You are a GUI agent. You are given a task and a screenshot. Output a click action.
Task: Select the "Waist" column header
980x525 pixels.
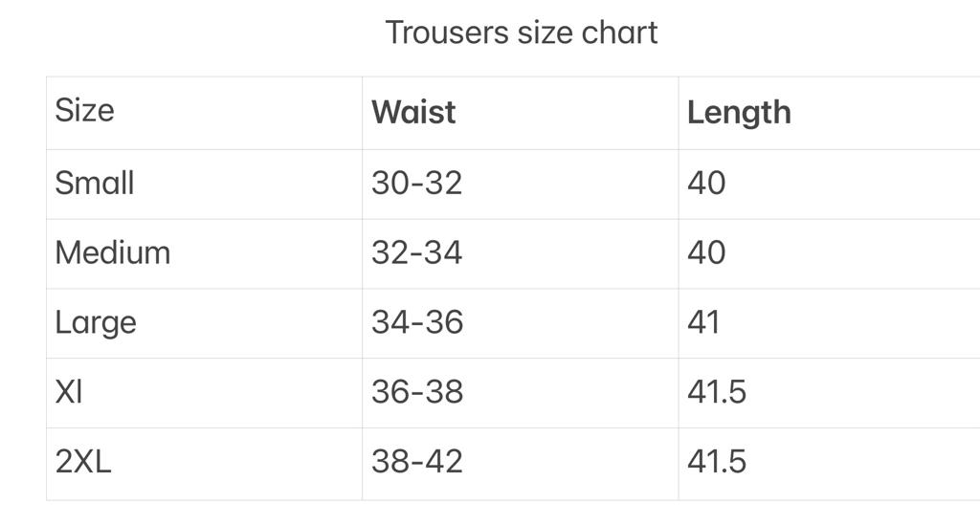click(x=413, y=112)
